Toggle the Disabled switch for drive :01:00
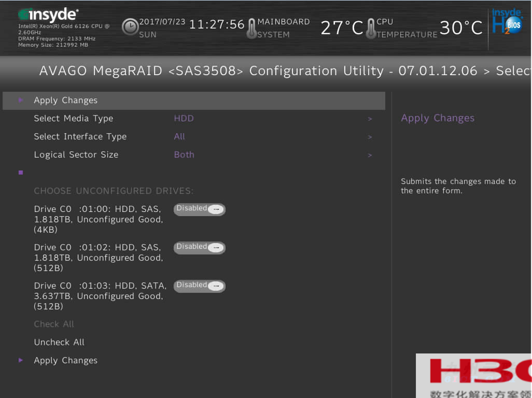532x398 pixels. pos(200,209)
